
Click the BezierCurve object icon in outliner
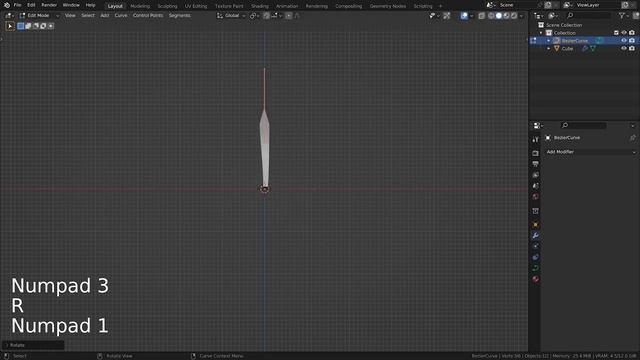(556, 40)
